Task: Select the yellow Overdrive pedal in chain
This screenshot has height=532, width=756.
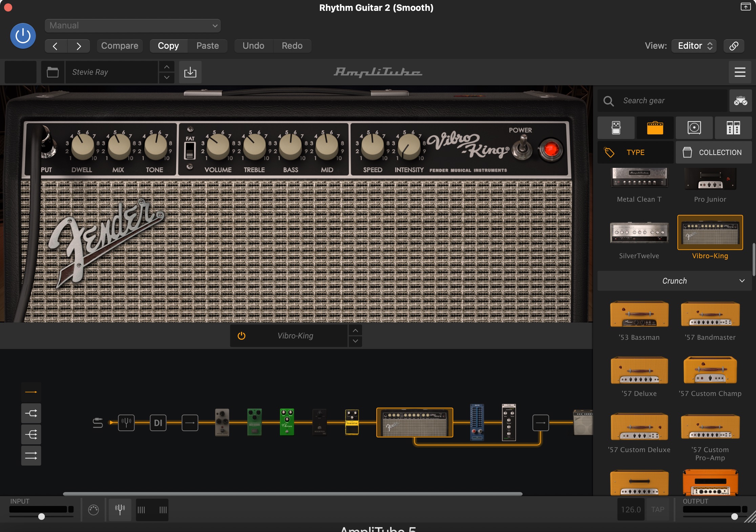Action: 352,422
